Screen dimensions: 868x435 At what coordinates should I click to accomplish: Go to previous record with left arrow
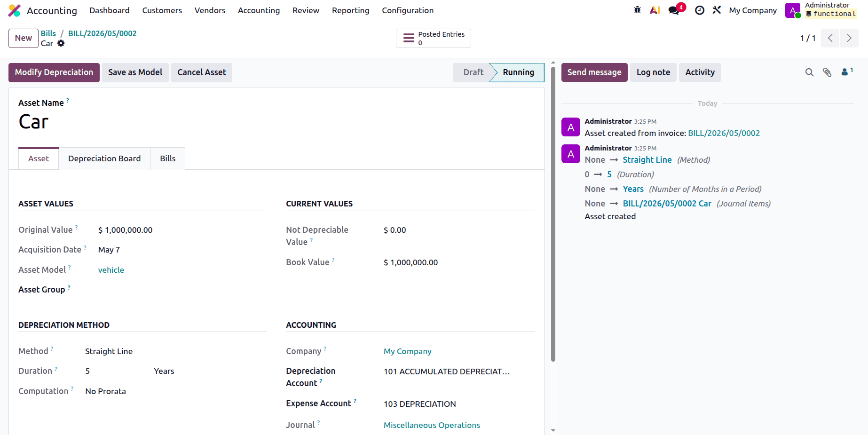(830, 38)
